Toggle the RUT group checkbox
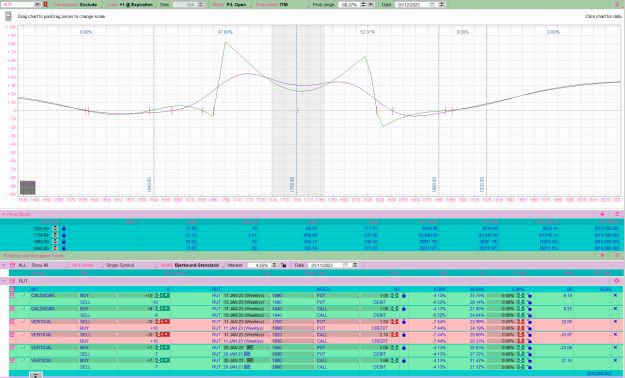The image size is (625, 378). tap(12, 281)
